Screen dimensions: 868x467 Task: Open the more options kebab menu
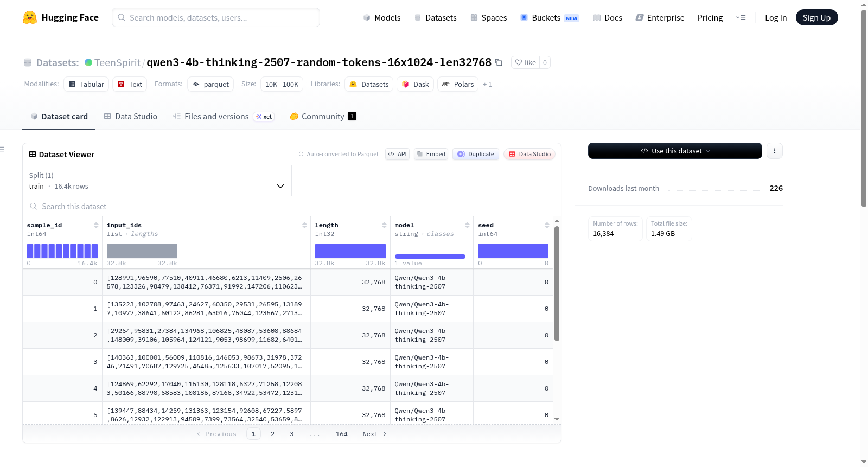[775, 151]
